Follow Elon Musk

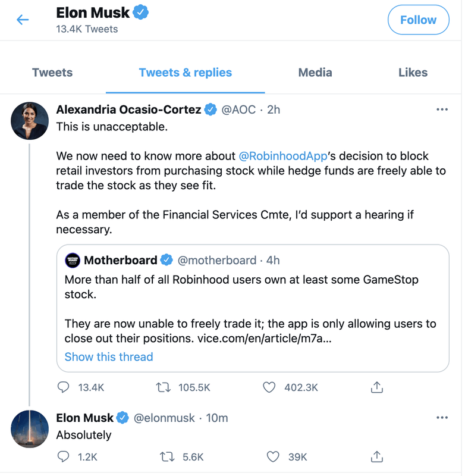click(418, 20)
